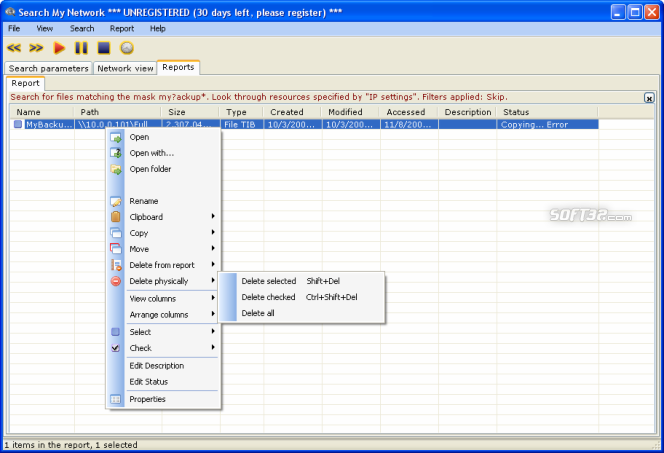This screenshot has width=664, height=453.
Task: Click the Delete from report icon
Action: (x=116, y=265)
